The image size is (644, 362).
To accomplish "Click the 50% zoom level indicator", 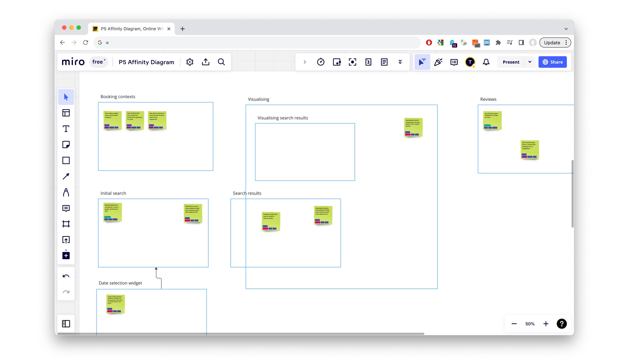I will [x=530, y=324].
